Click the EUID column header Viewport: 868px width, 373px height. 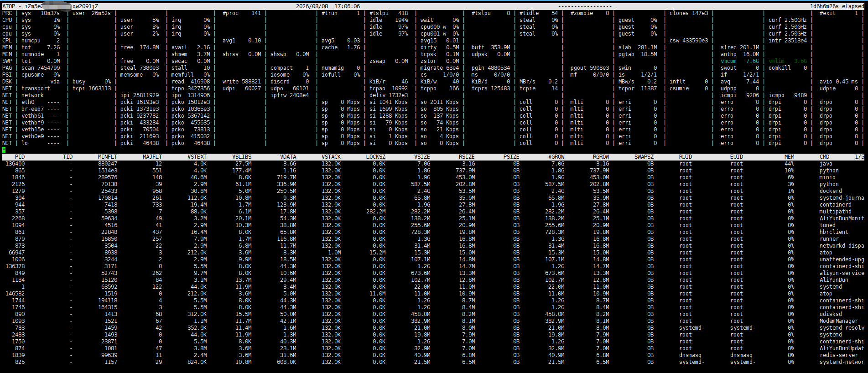click(736, 157)
